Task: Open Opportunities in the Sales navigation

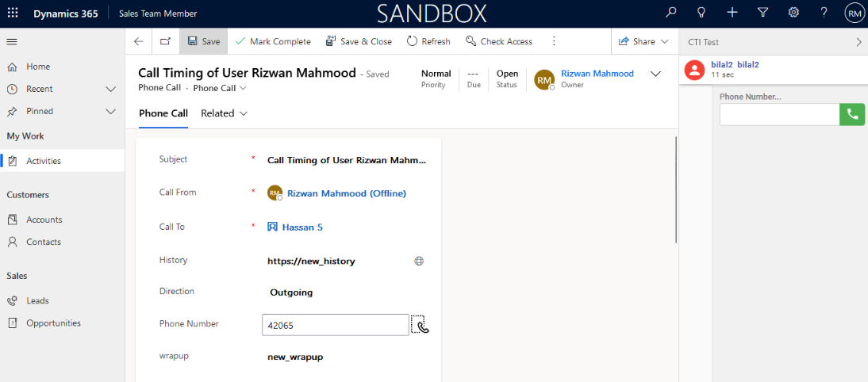Action: (53, 323)
